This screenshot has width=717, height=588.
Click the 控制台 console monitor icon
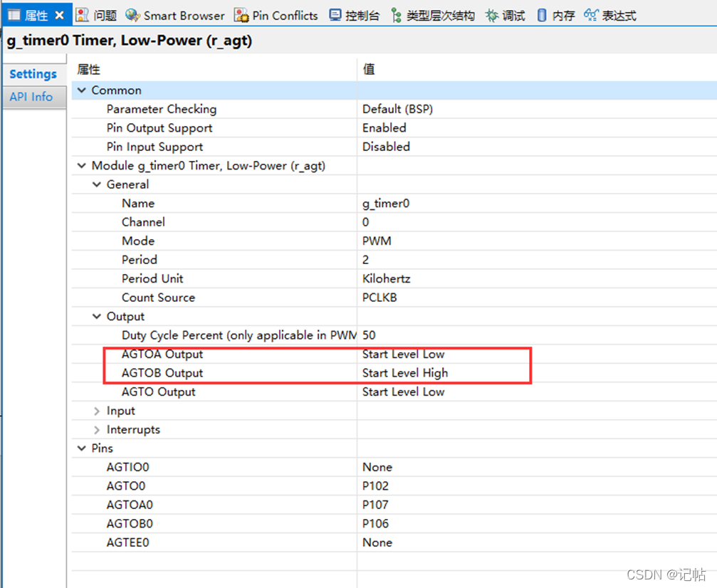[x=335, y=15]
